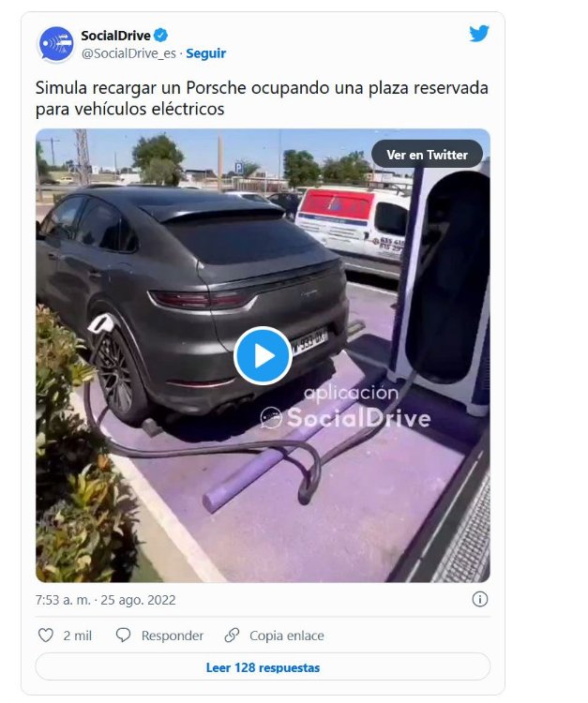
Task: Click the SocialDrive watermark in the video
Action: coord(345,407)
